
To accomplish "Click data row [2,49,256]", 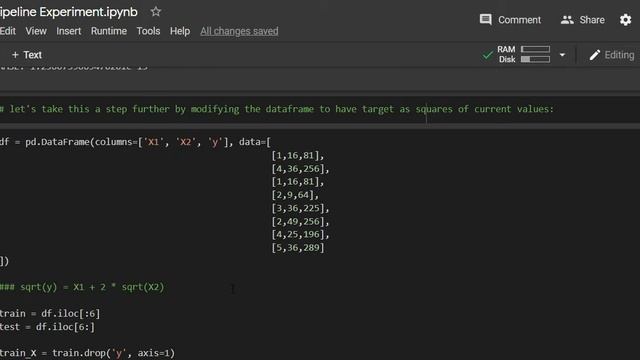I will pyautogui.click(x=300, y=221).
